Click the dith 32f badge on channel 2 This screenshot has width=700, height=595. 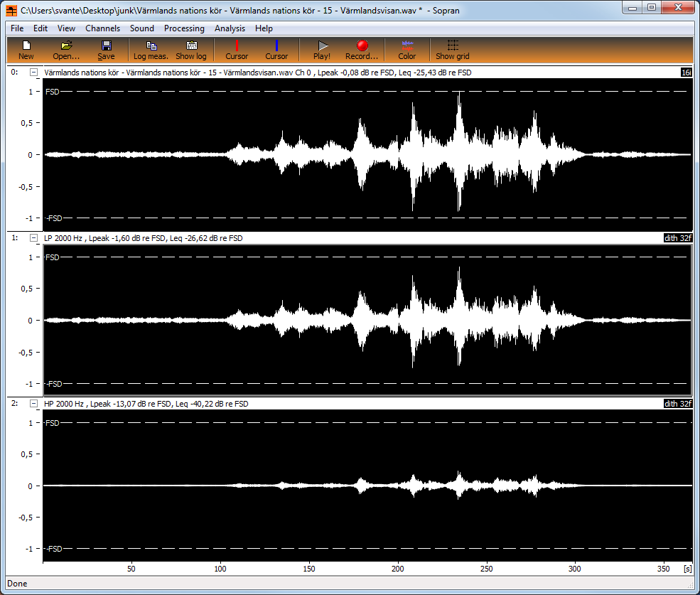click(x=678, y=403)
